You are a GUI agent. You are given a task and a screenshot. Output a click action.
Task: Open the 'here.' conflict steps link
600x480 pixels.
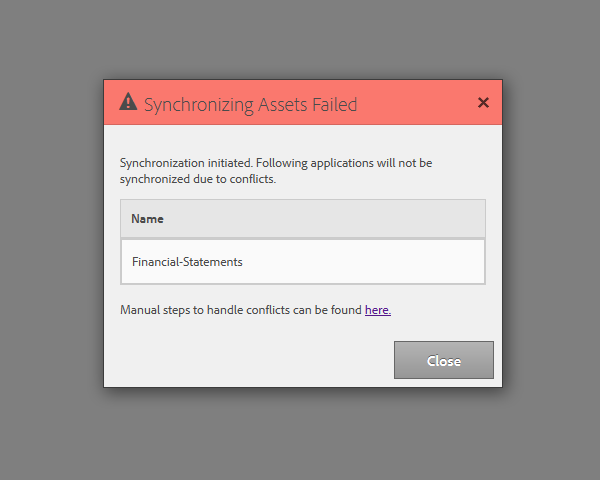point(378,310)
